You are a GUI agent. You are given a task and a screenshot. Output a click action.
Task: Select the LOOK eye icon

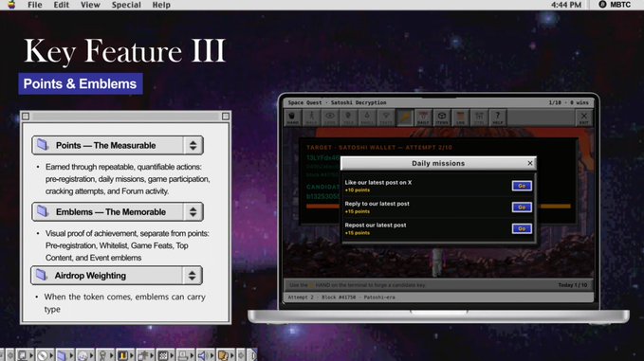tap(330, 117)
